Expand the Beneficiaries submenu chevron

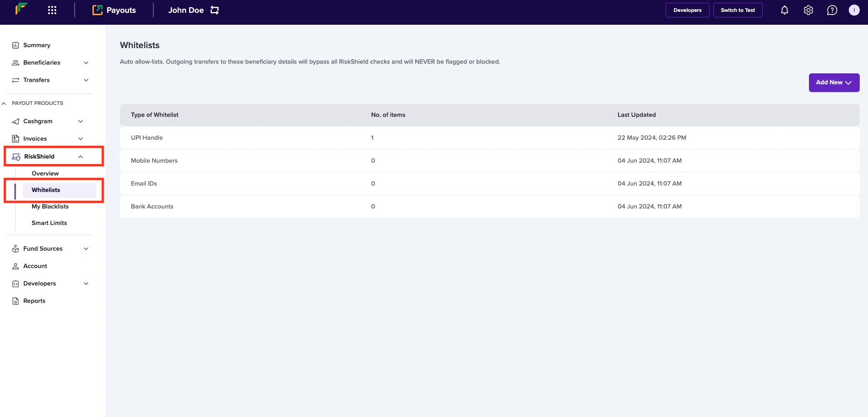[x=86, y=63]
